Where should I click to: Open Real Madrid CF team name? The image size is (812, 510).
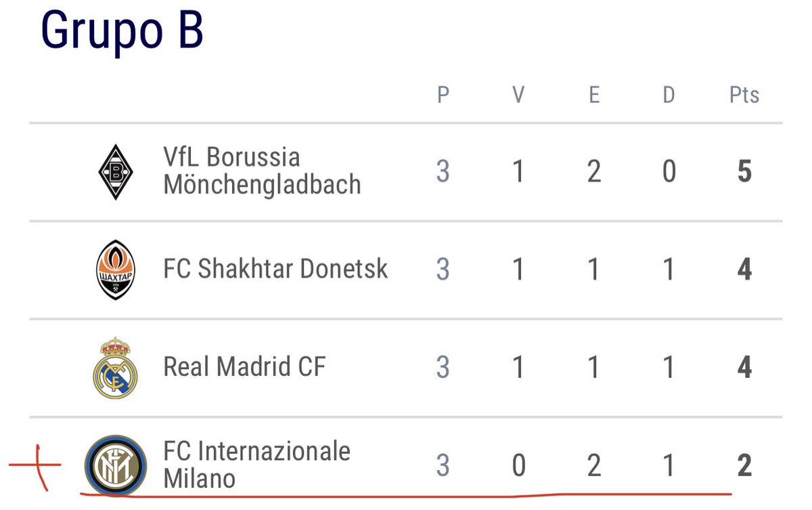(x=244, y=367)
